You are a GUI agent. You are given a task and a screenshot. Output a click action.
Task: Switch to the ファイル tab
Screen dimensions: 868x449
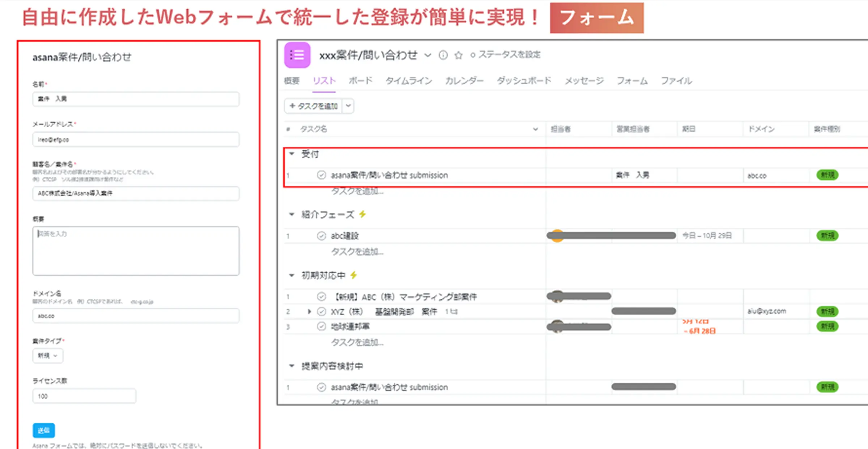[676, 81]
